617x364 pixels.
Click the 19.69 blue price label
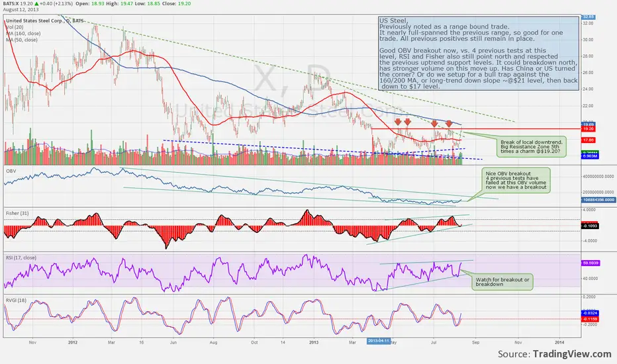click(x=588, y=124)
